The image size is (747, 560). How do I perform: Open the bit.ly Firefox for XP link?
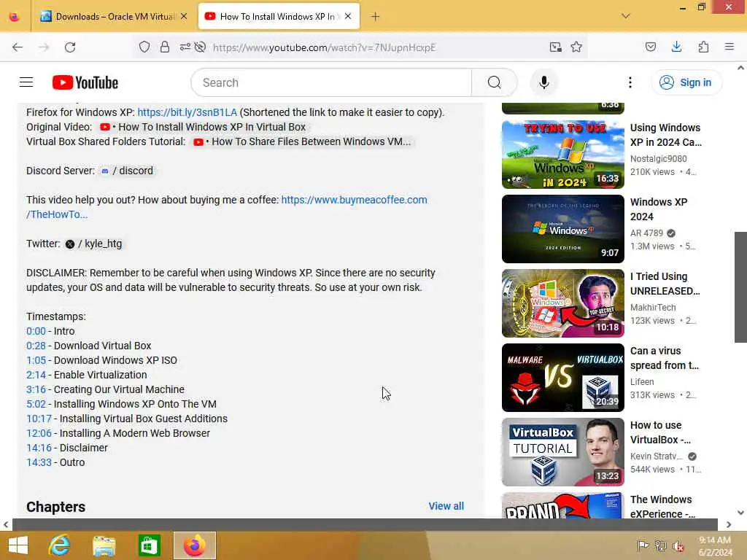[187, 112]
